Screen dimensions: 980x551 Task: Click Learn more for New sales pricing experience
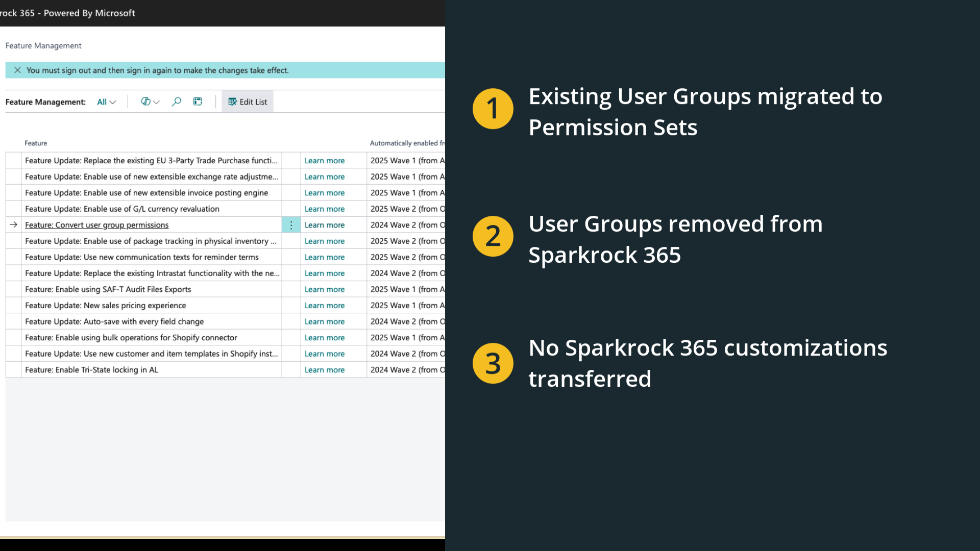point(324,306)
